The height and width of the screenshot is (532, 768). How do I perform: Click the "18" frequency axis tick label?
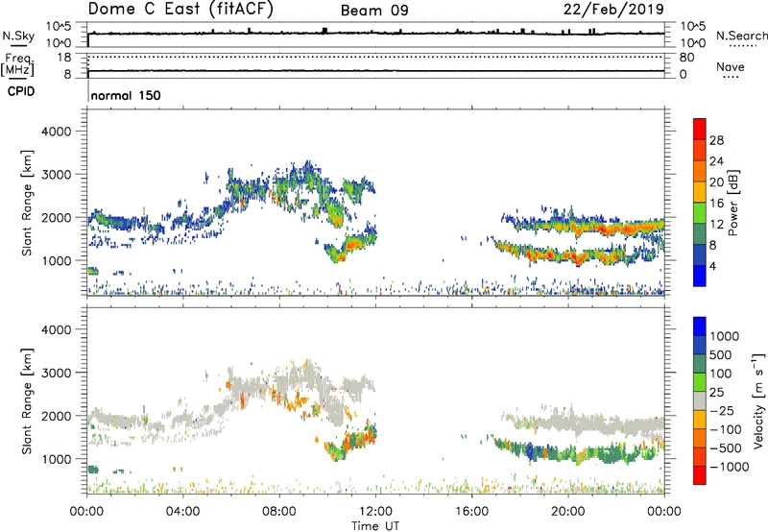pos(64,58)
